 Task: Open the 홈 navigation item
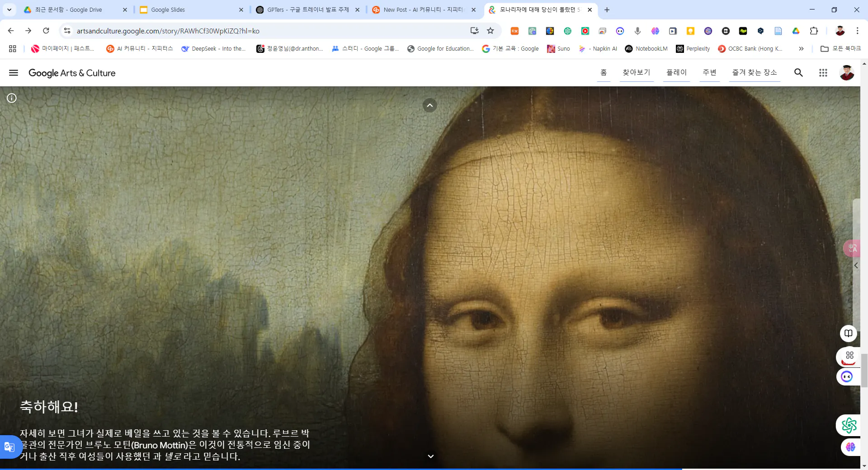pos(604,72)
